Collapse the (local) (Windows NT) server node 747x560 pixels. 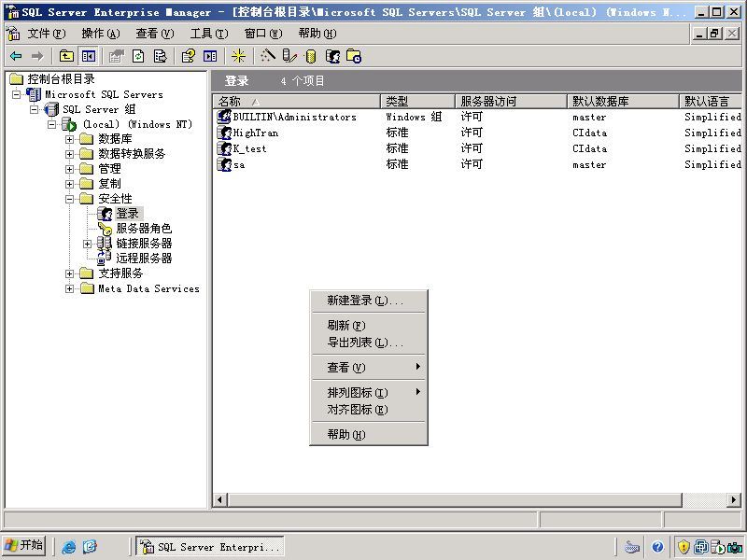coord(51,124)
